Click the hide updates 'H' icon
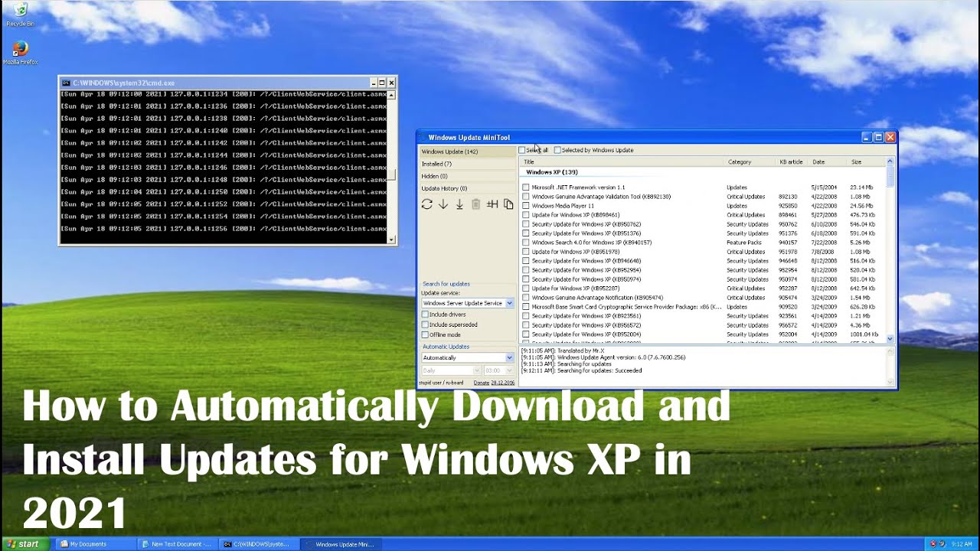The image size is (980, 551). pos(492,204)
